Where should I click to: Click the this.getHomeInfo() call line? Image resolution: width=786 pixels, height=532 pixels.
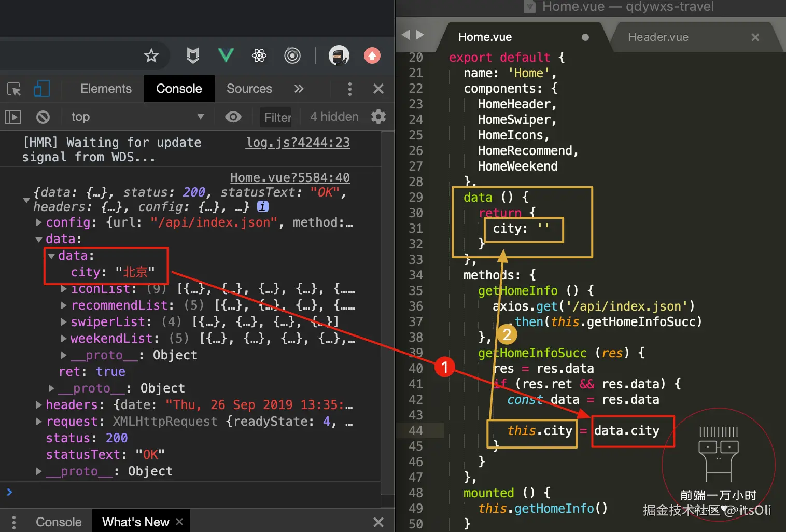(542, 509)
